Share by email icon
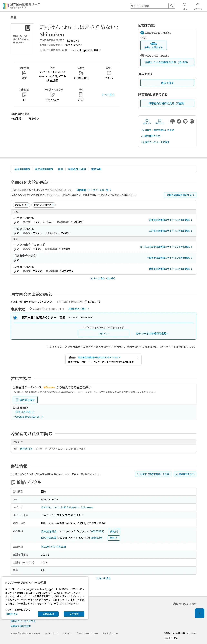Screen dimensions: 207x644 (x=192, y=121)
